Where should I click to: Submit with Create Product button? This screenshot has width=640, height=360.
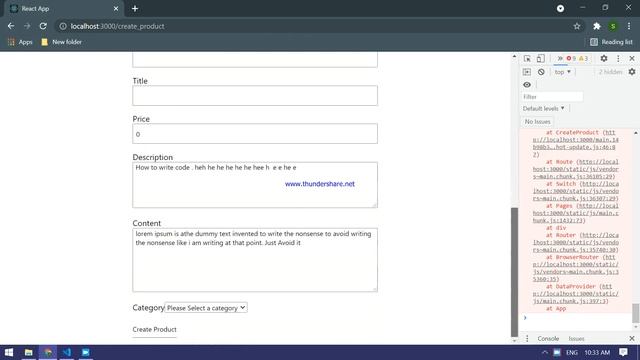pyautogui.click(x=154, y=329)
